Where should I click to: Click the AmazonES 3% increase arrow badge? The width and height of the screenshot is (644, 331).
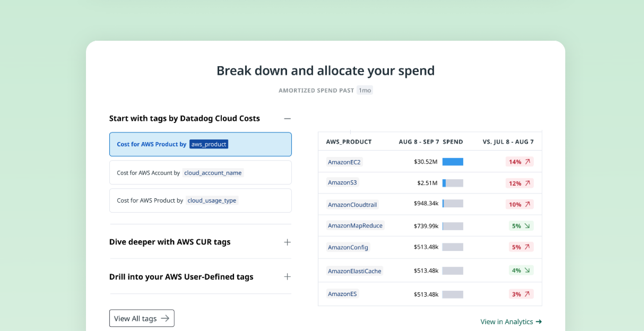pos(521,294)
